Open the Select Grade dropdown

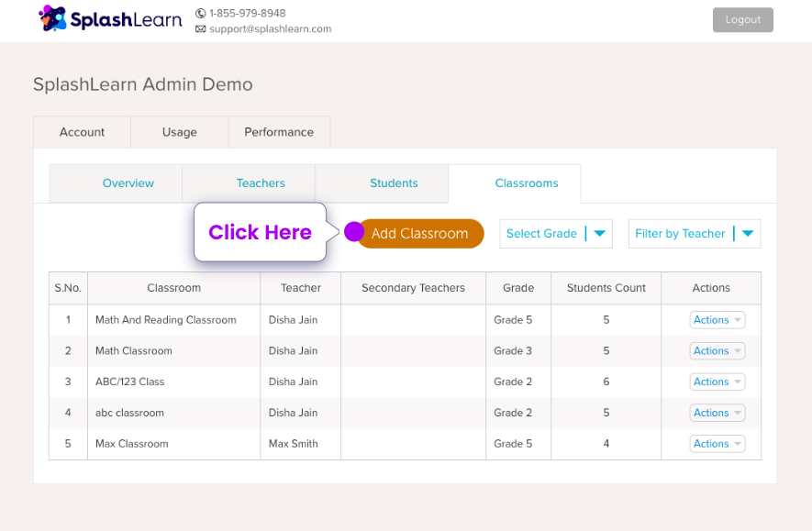[x=556, y=234]
